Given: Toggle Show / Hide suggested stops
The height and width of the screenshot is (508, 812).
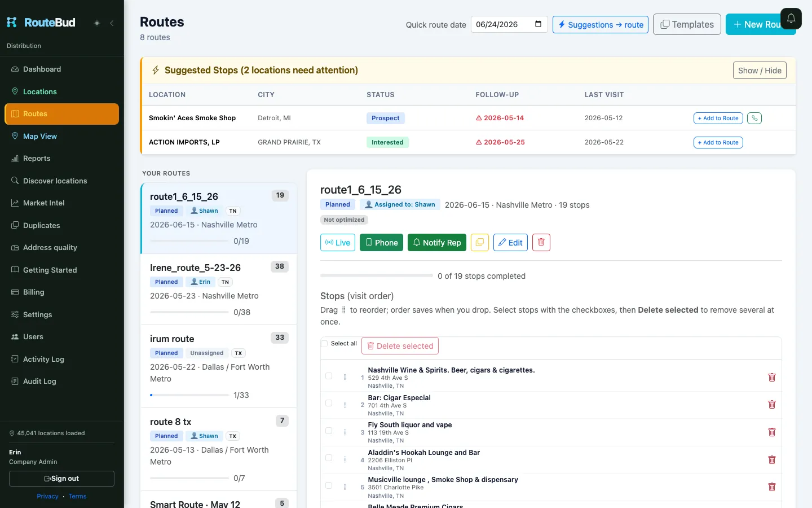Looking at the screenshot, I should click(760, 71).
